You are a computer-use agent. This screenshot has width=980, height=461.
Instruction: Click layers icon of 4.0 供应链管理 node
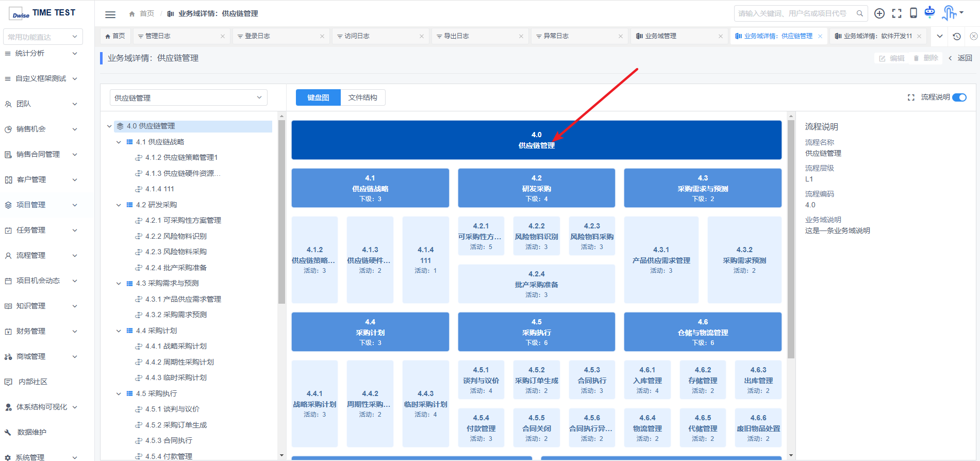point(120,126)
